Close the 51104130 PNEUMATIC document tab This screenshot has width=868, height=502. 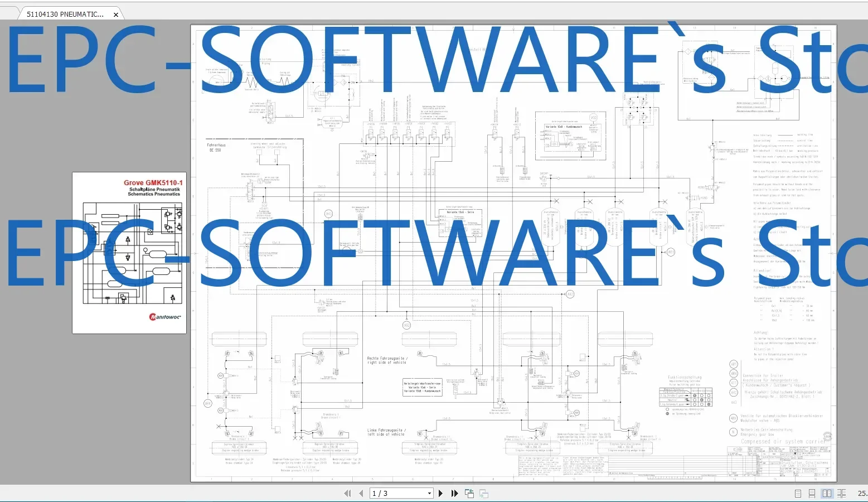115,15
